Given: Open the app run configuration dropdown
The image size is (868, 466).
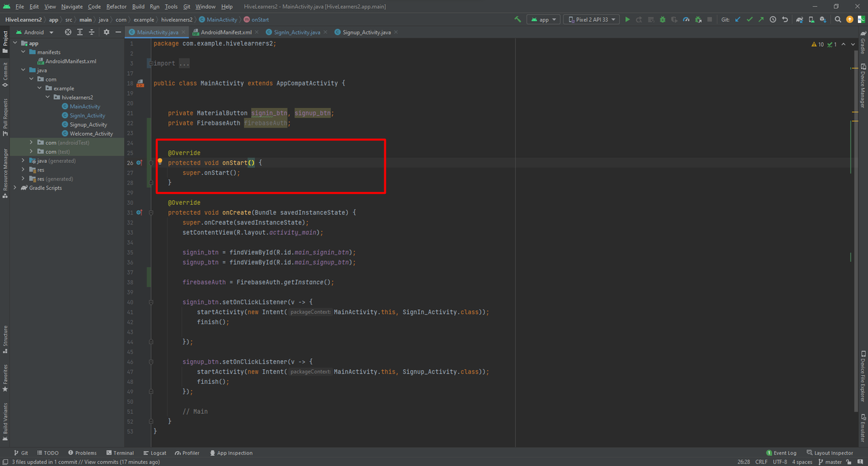Looking at the screenshot, I should (545, 20).
